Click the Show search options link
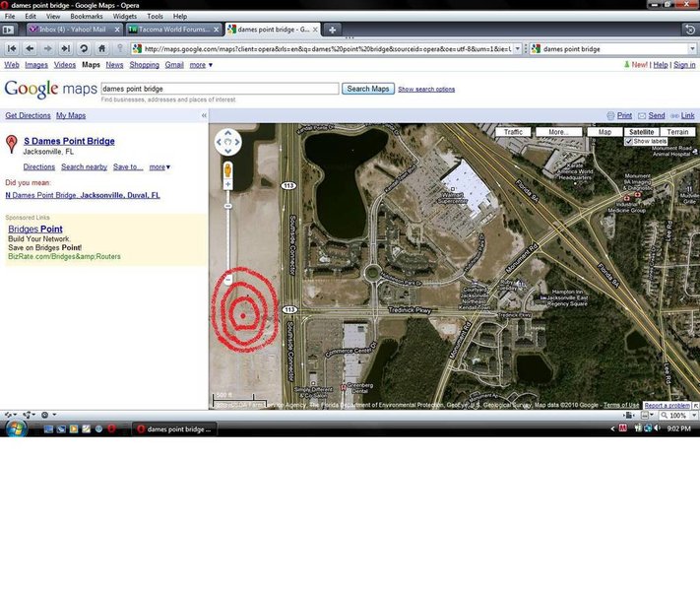 (426, 89)
